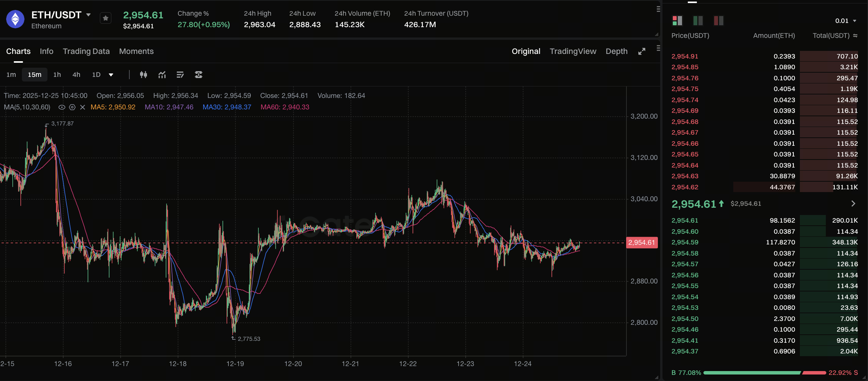This screenshot has height=381, width=868.
Task: Select the 4h timeframe button
Action: coord(76,75)
